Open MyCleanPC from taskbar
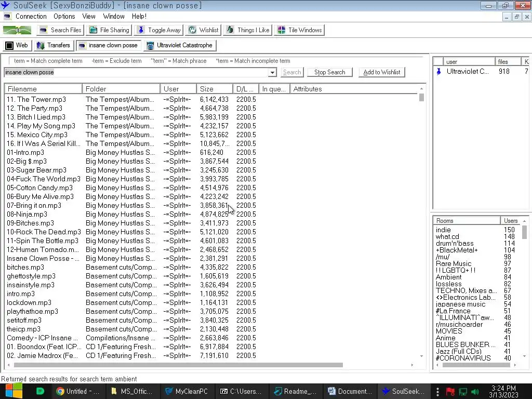 pos(187,391)
